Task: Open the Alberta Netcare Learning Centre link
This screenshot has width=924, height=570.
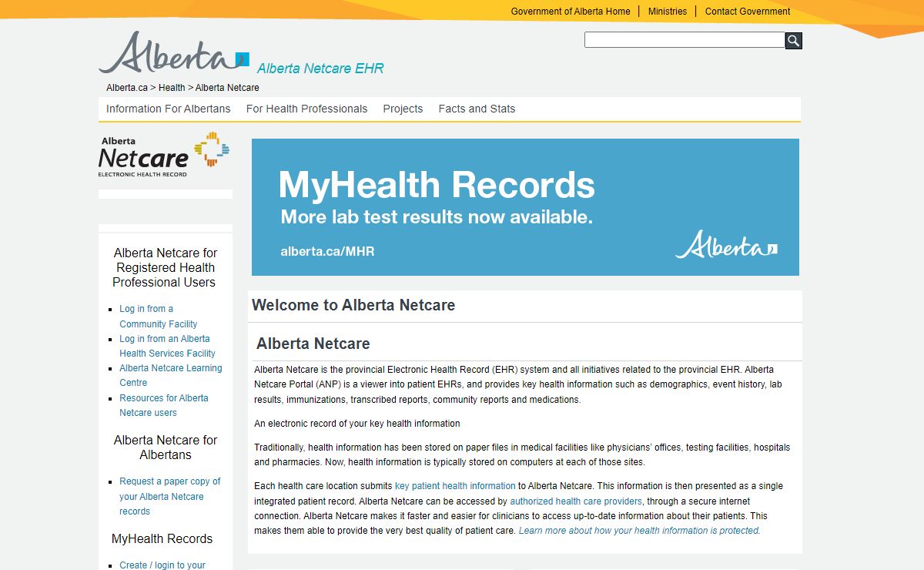Action: (x=170, y=375)
